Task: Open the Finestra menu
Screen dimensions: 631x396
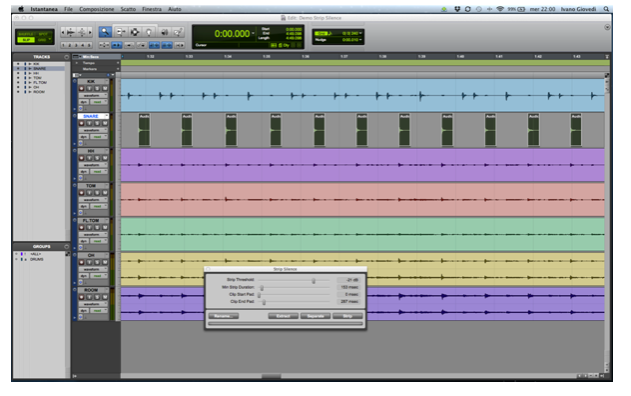Action: (x=152, y=9)
